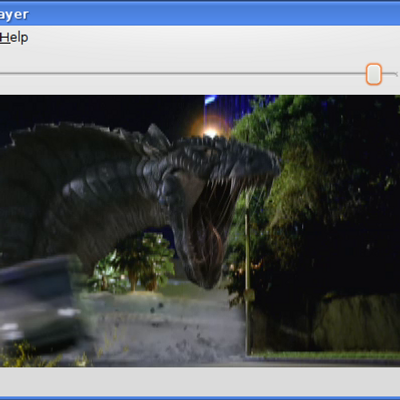The height and width of the screenshot is (400, 400).
Task: Click the blue window title bar
Action: click(200, 15)
